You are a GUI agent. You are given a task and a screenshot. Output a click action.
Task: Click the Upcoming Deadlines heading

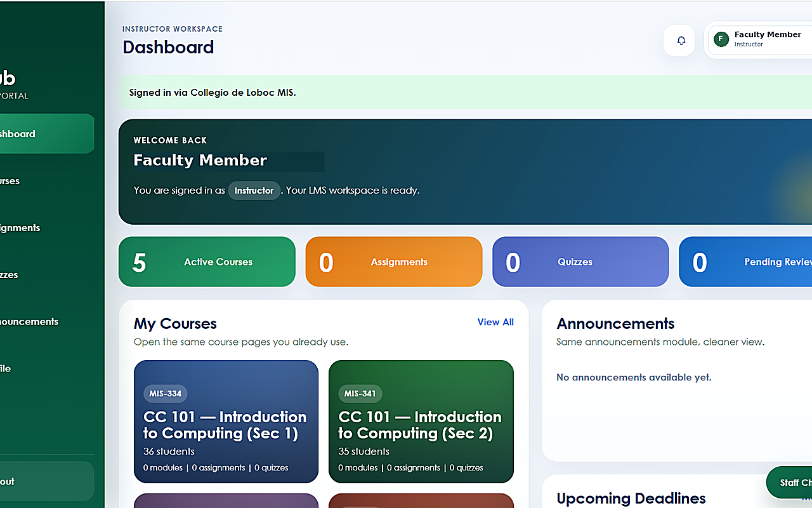click(x=631, y=498)
